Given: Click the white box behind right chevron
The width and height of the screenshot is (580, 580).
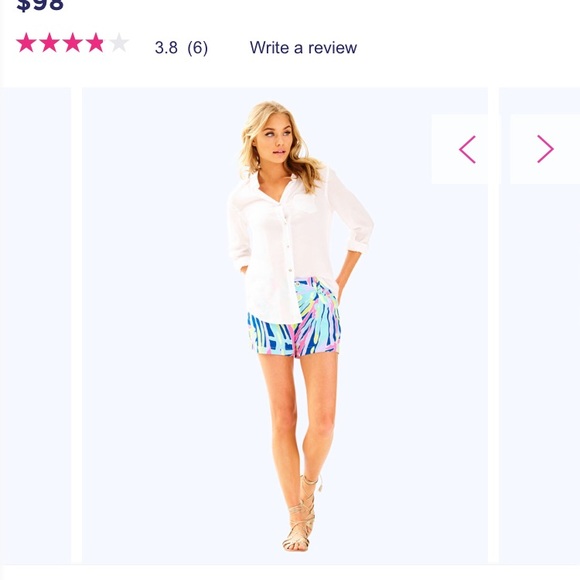Looking at the screenshot, I should pos(545,149).
